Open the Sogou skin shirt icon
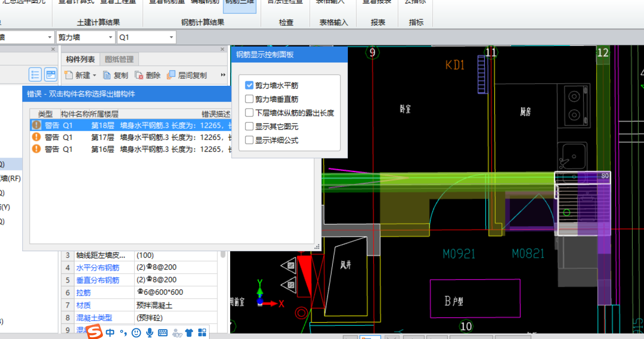This screenshot has width=644, height=339. tap(189, 333)
